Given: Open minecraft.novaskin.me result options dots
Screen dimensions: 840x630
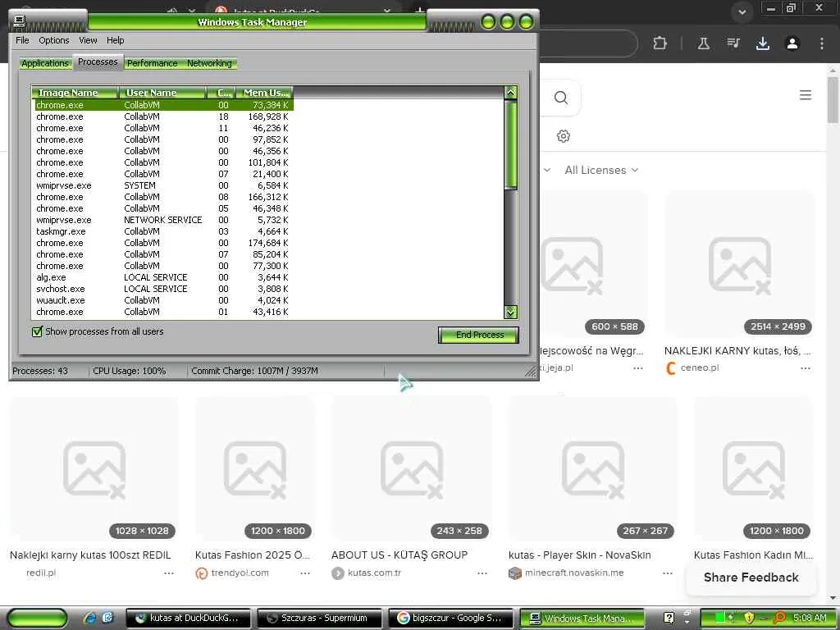Looking at the screenshot, I should [x=668, y=573].
